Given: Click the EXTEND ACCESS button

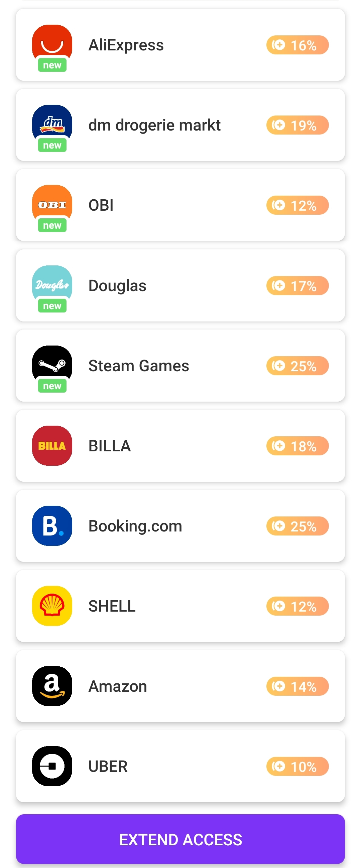Looking at the screenshot, I should [x=180, y=839].
